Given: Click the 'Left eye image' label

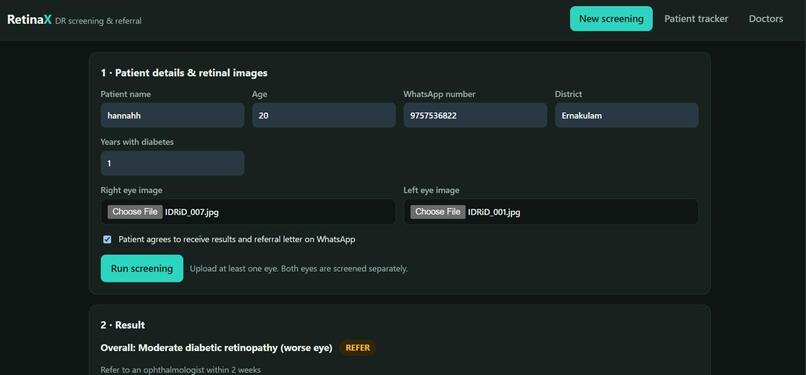Looking at the screenshot, I should (x=431, y=190).
